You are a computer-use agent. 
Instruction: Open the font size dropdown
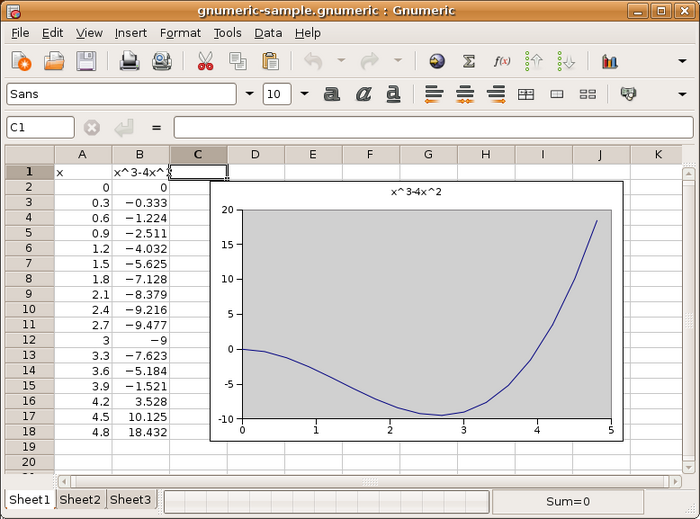click(303, 94)
